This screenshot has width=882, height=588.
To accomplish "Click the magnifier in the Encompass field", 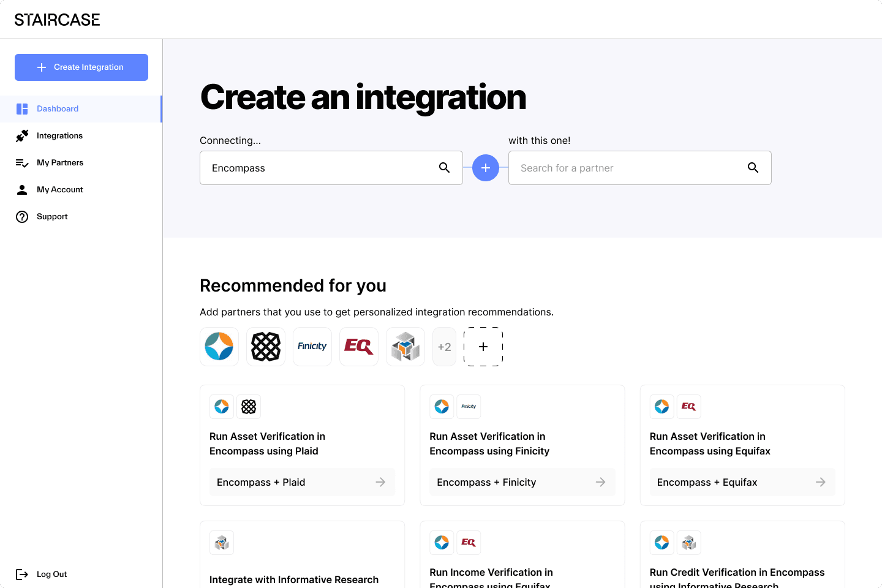I will 445,168.
